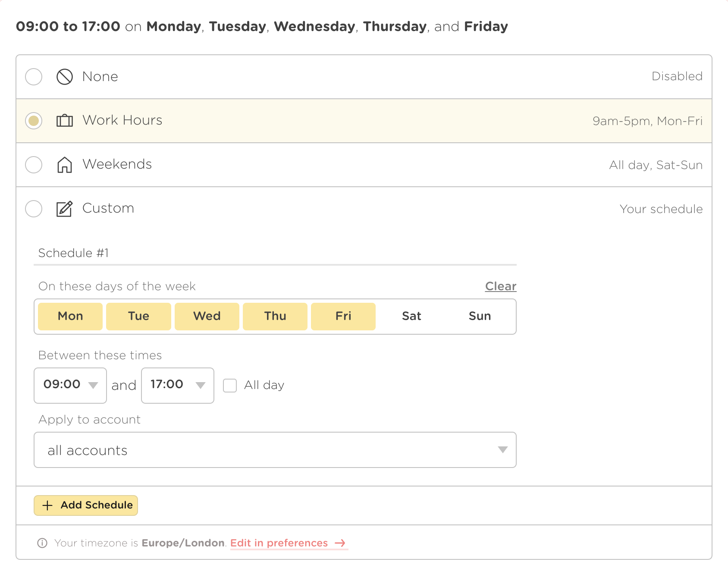
Task: Click the None prohibition icon
Action: [65, 77]
